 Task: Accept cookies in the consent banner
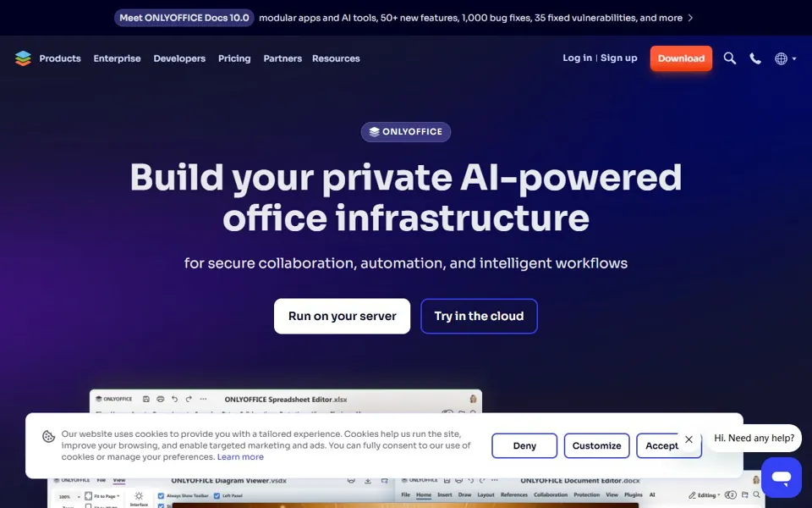[x=661, y=446]
